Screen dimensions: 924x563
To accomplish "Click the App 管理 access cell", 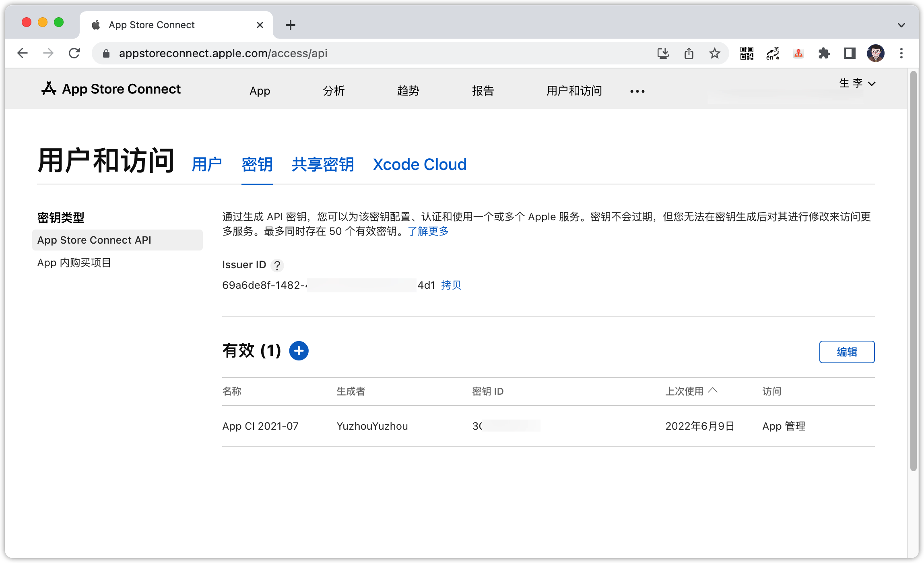I will pyautogui.click(x=784, y=426).
